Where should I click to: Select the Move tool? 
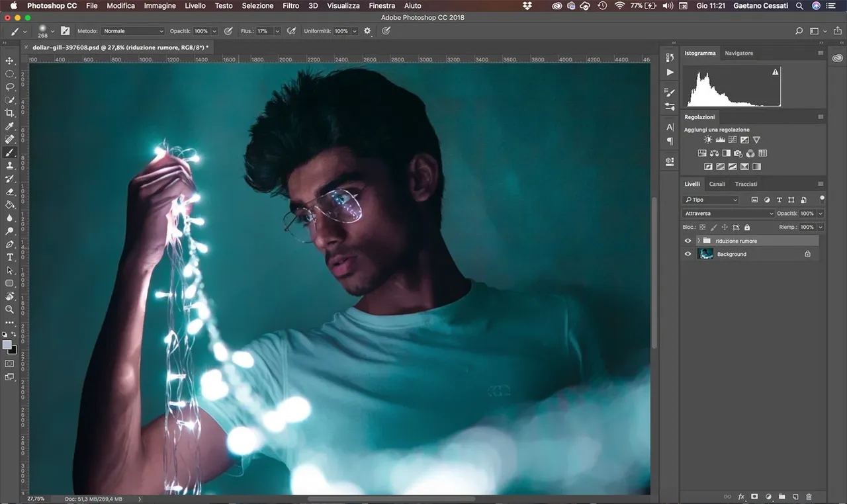(9, 61)
